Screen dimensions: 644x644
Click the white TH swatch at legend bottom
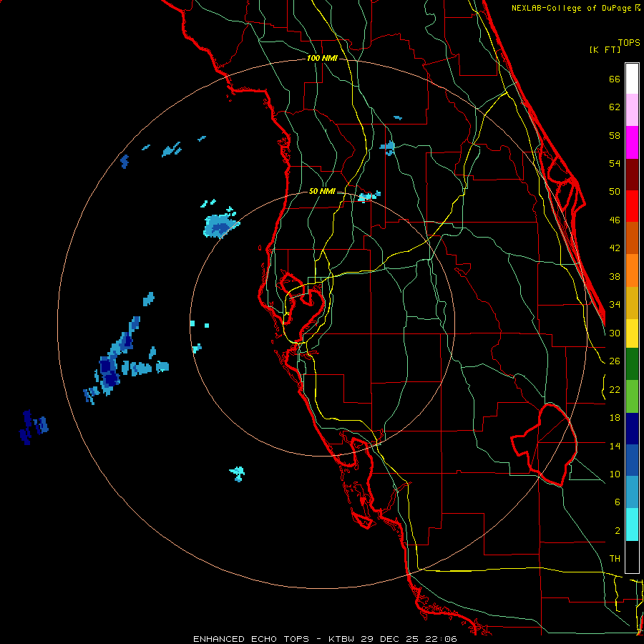(632, 557)
